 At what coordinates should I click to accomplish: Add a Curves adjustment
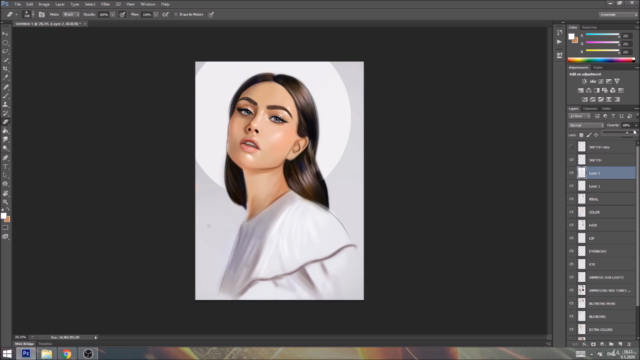click(601, 81)
